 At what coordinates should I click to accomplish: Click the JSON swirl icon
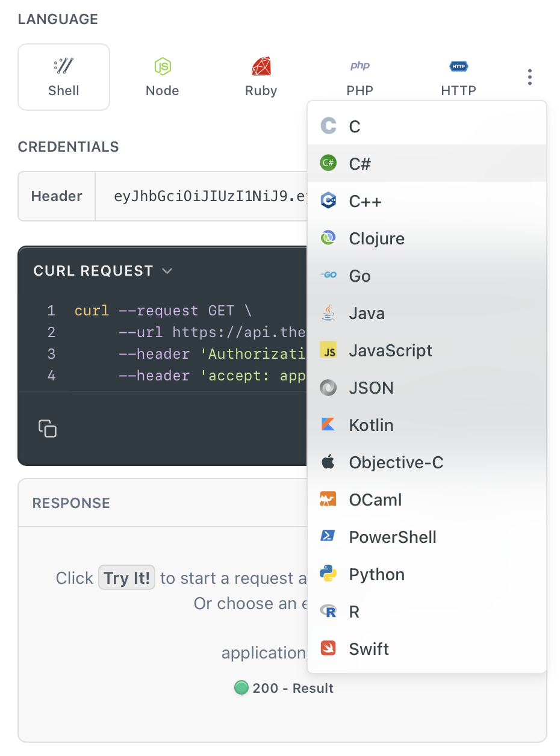tap(328, 387)
